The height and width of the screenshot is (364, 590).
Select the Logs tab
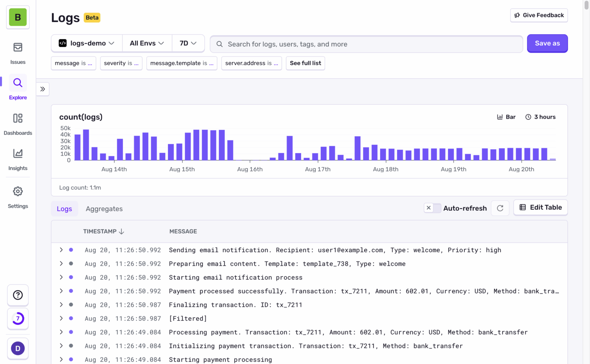click(x=64, y=208)
